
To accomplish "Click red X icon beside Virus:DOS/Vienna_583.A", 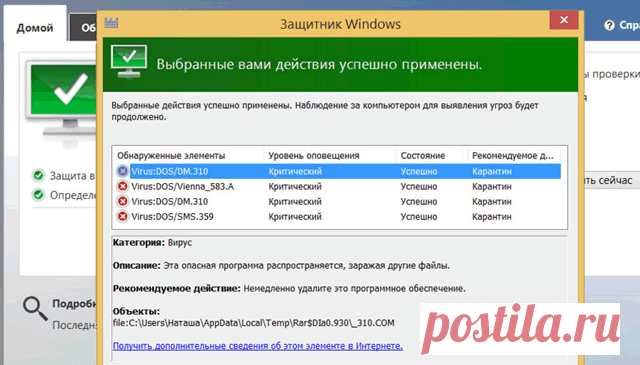I will point(122,186).
